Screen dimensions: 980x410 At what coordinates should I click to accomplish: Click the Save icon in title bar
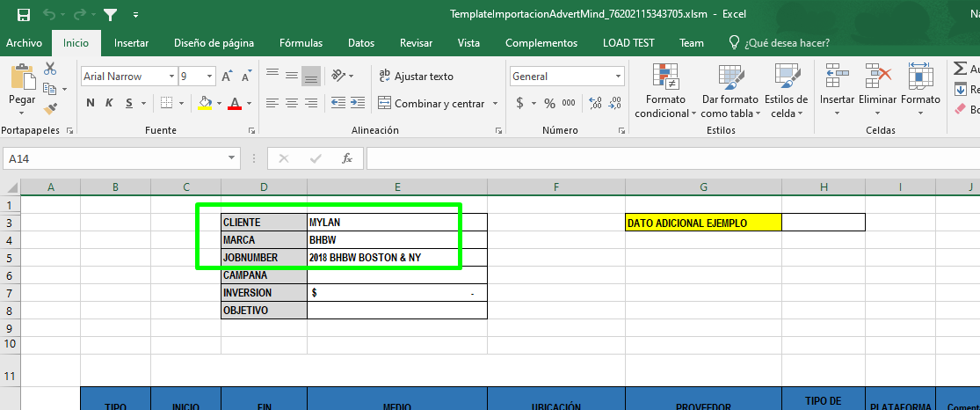coord(23,15)
